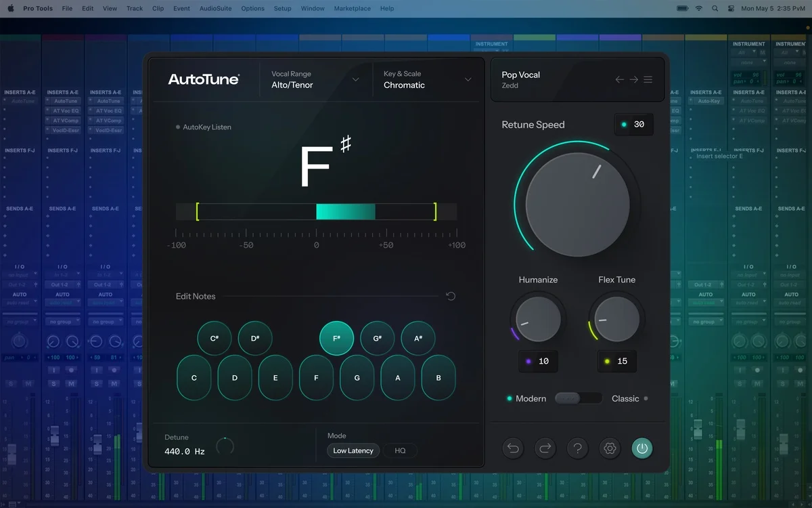Click the redo arrow icon
This screenshot has width=812, height=508.
545,448
